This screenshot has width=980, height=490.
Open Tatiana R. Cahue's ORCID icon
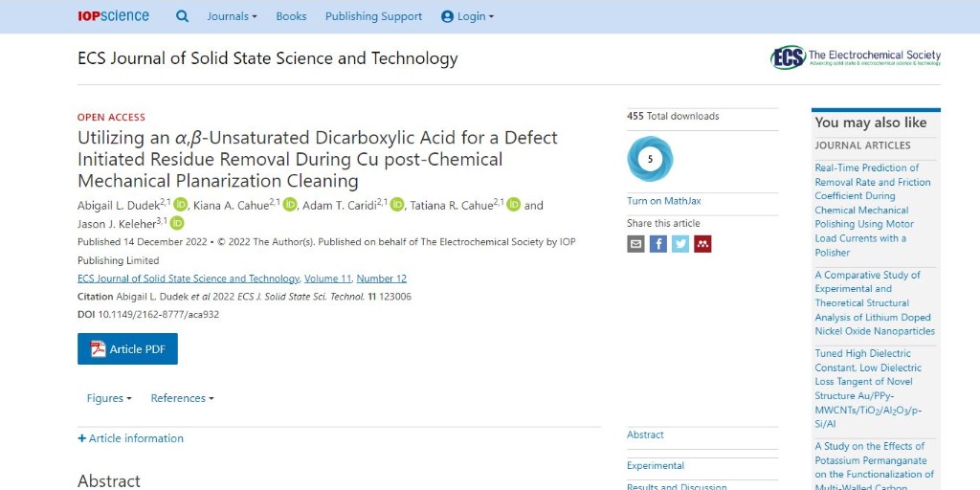(x=513, y=205)
